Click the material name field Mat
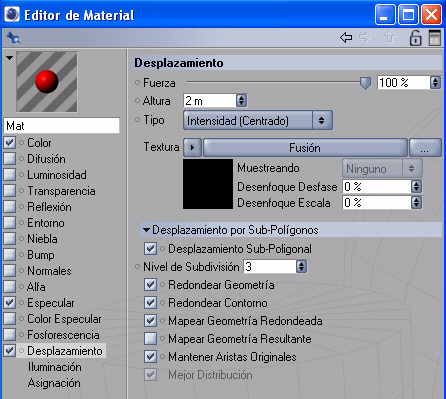Image resolution: width=446 pixels, height=399 pixels. pos(61,126)
